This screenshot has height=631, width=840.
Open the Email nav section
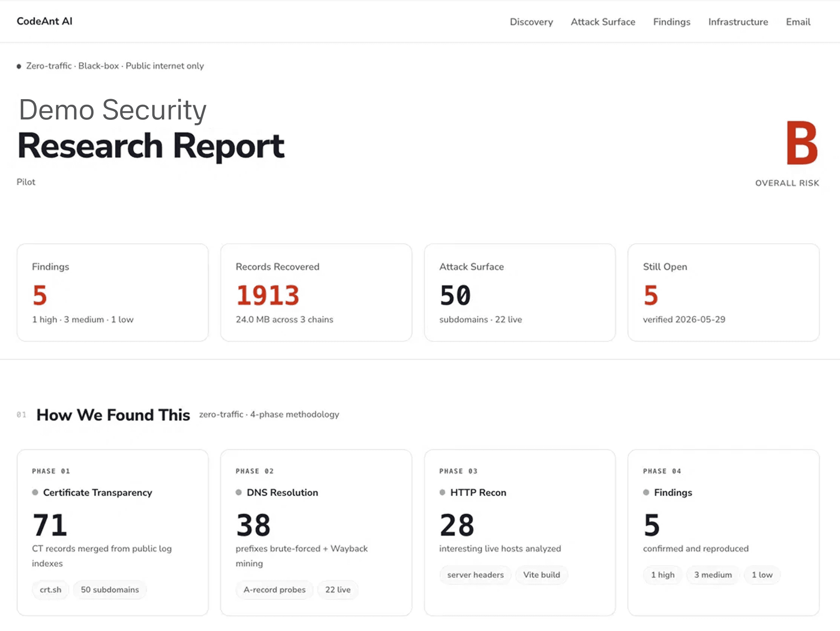coord(798,22)
